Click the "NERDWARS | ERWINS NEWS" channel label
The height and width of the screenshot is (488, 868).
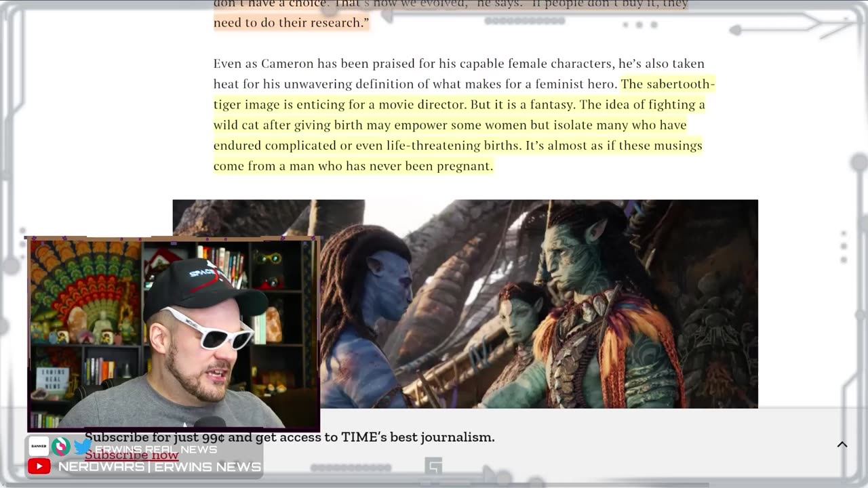[159, 466]
